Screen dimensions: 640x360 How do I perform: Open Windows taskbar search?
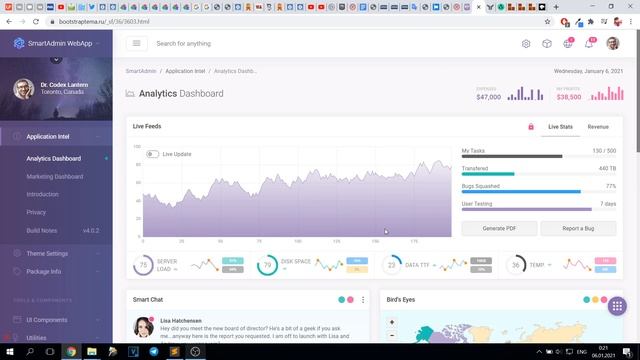(30, 351)
